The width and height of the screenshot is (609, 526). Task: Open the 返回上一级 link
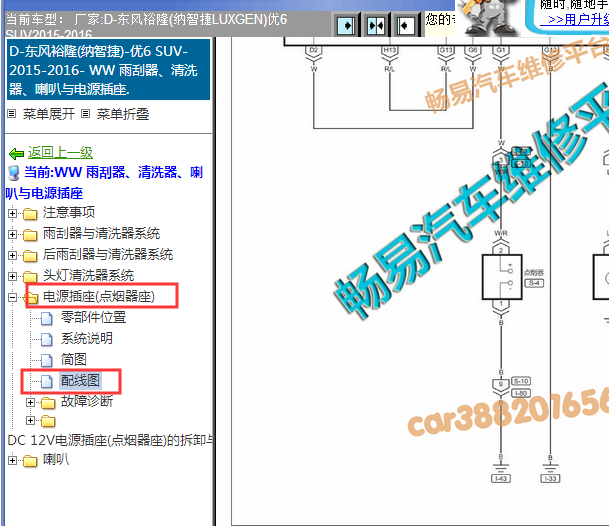(x=60, y=152)
